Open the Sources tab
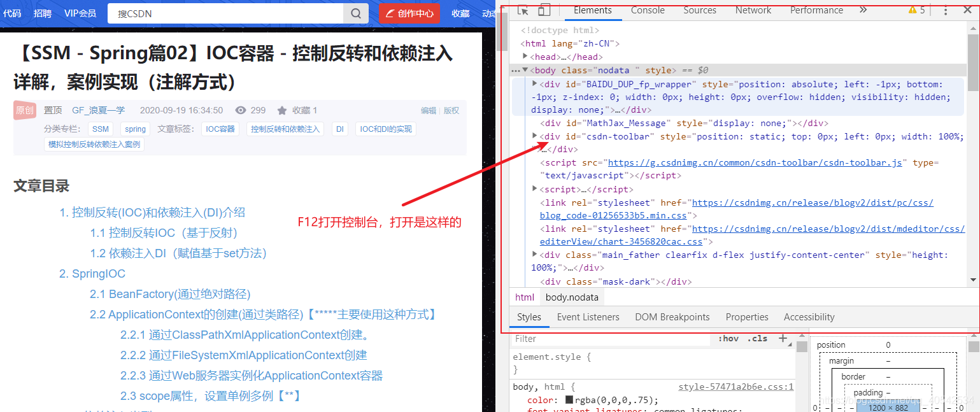The image size is (980, 412). [x=700, y=10]
